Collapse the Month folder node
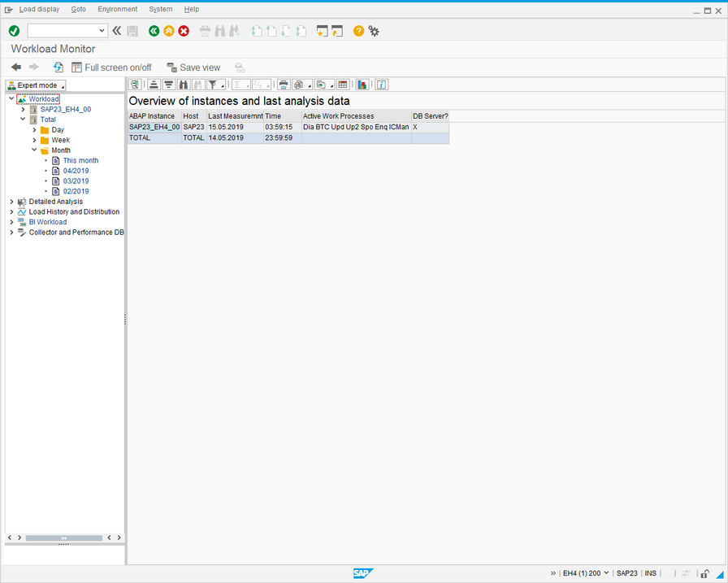This screenshot has height=583, width=728. click(34, 150)
